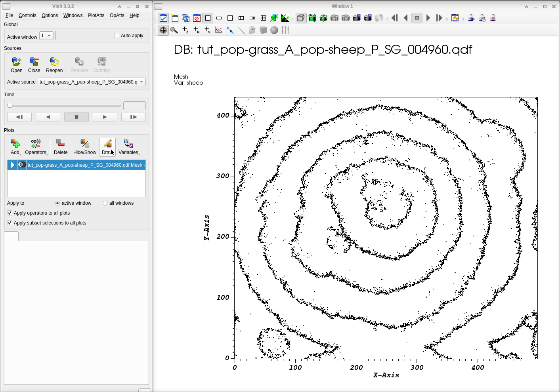The width and height of the screenshot is (560, 392).
Task: Select the Navigate compass tool
Action: tap(163, 30)
